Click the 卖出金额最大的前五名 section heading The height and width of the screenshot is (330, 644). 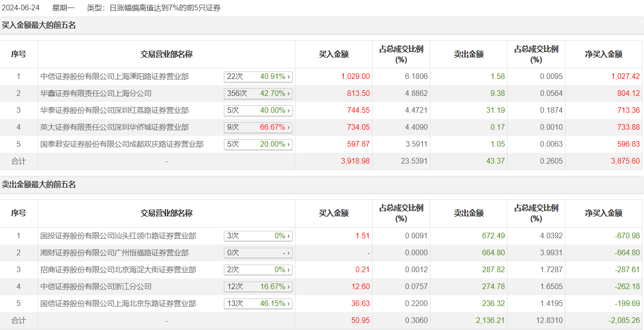point(39,185)
